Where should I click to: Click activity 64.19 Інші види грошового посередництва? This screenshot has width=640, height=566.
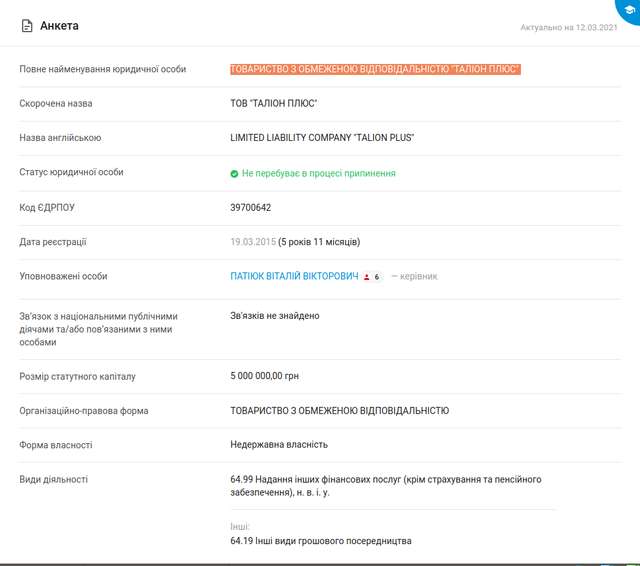320,541
